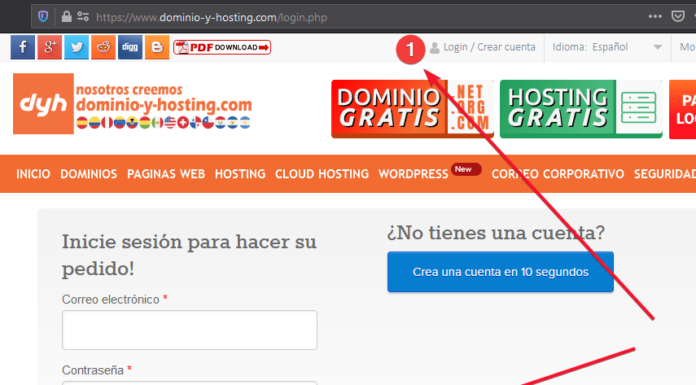Click the Google Plus share icon
Viewport: 696px width, 385px height.
point(50,47)
